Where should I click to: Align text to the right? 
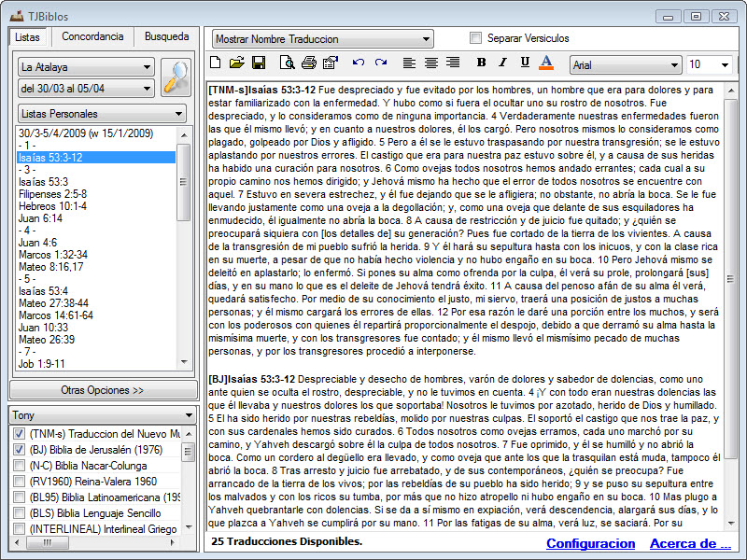[453, 63]
